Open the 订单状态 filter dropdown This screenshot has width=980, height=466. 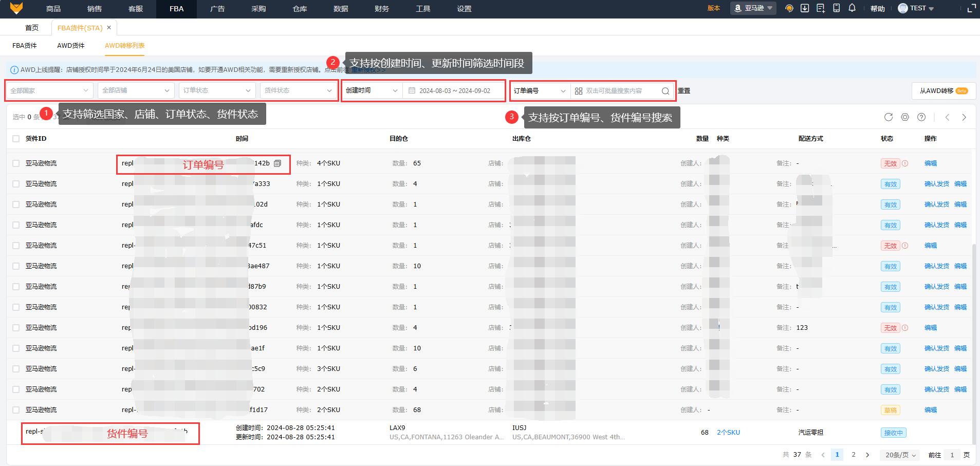click(217, 90)
